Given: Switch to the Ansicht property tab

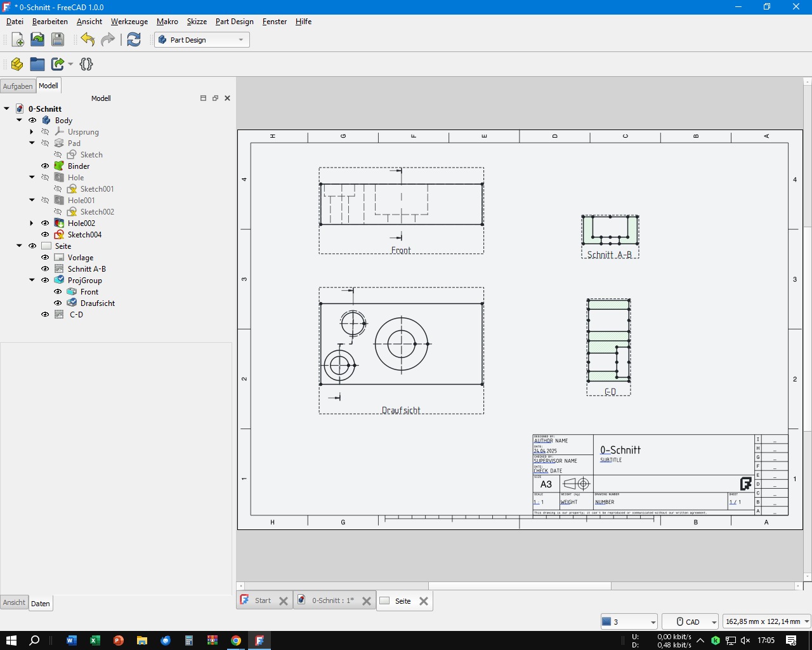Looking at the screenshot, I should pyautogui.click(x=14, y=602).
